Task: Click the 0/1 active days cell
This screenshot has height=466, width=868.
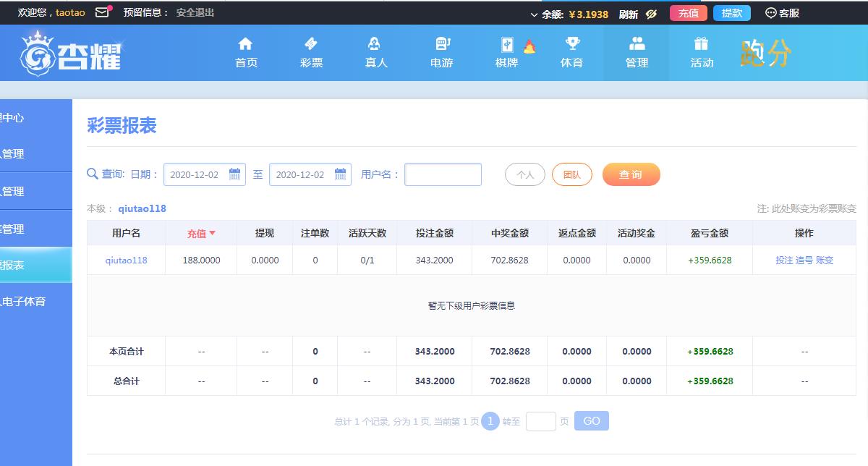Action: [367, 260]
